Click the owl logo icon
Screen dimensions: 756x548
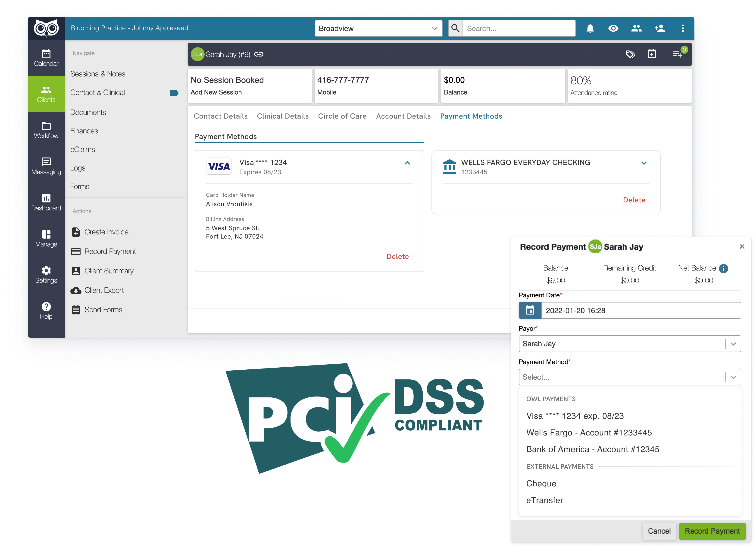pyautogui.click(x=46, y=28)
